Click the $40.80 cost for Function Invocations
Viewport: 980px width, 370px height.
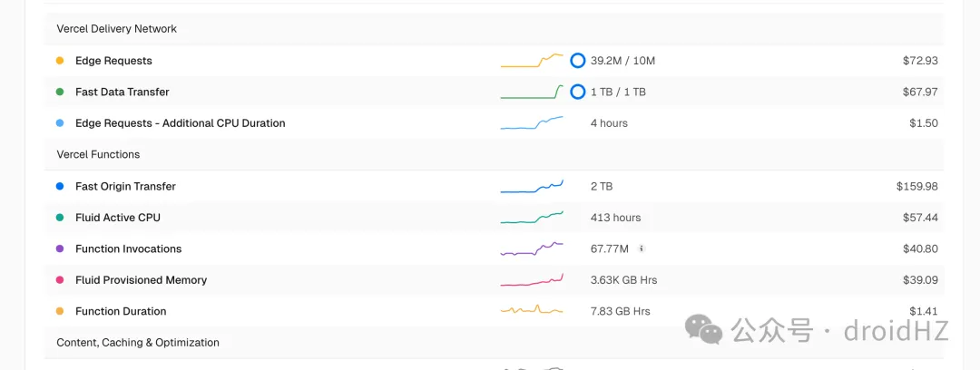click(920, 248)
